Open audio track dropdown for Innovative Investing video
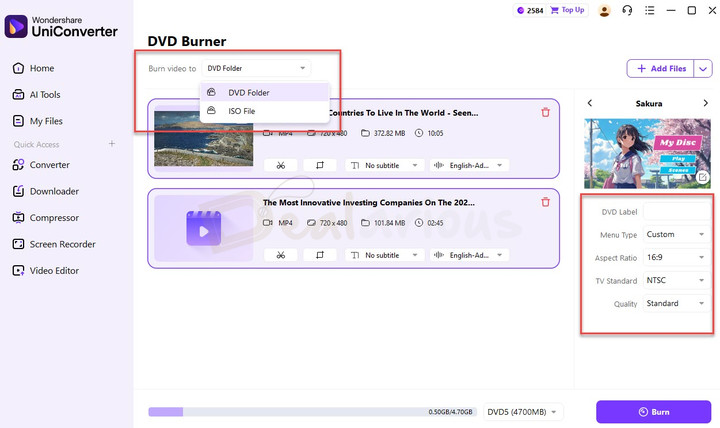This screenshot has width=720, height=428. point(469,255)
